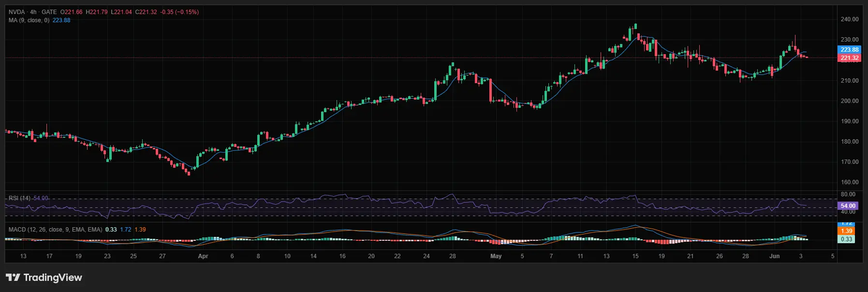Click the green 0.33 histogram tag on axis

846,239
